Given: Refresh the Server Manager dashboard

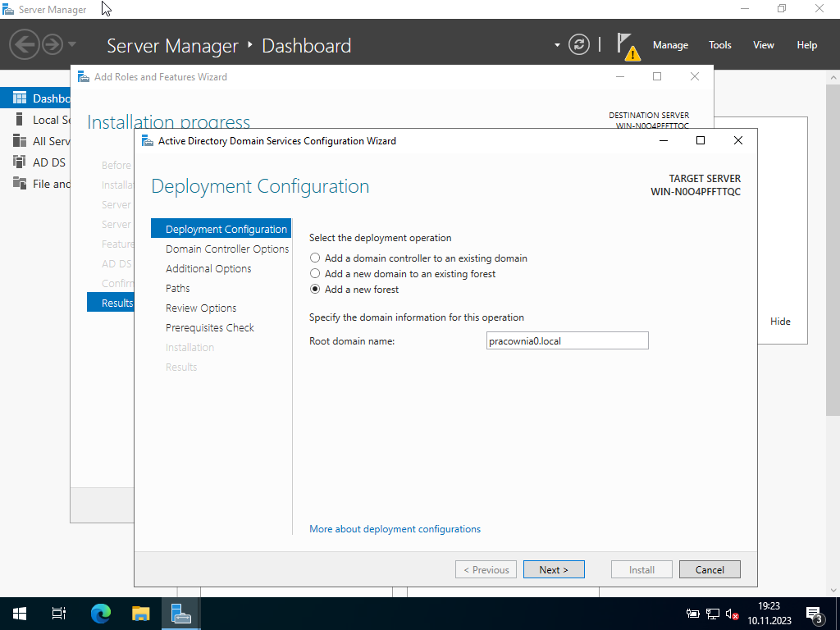Looking at the screenshot, I should pyautogui.click(x=579, y=44).
